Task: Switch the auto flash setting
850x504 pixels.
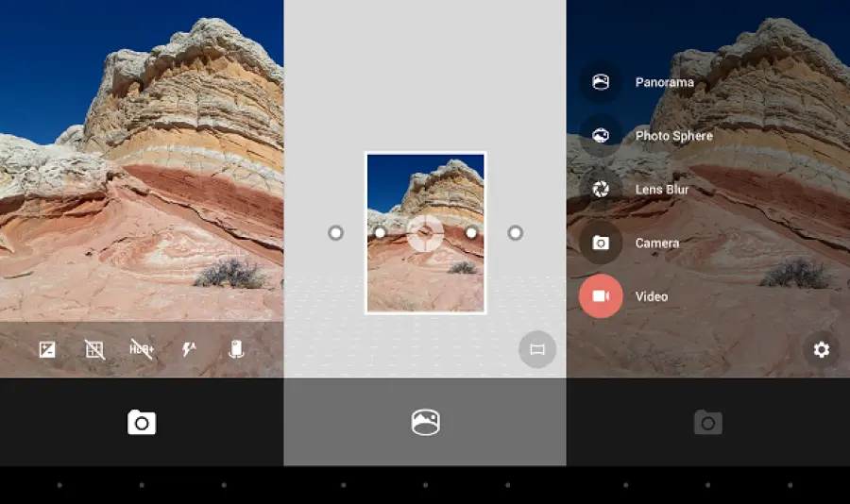Action: click(189, 349)
